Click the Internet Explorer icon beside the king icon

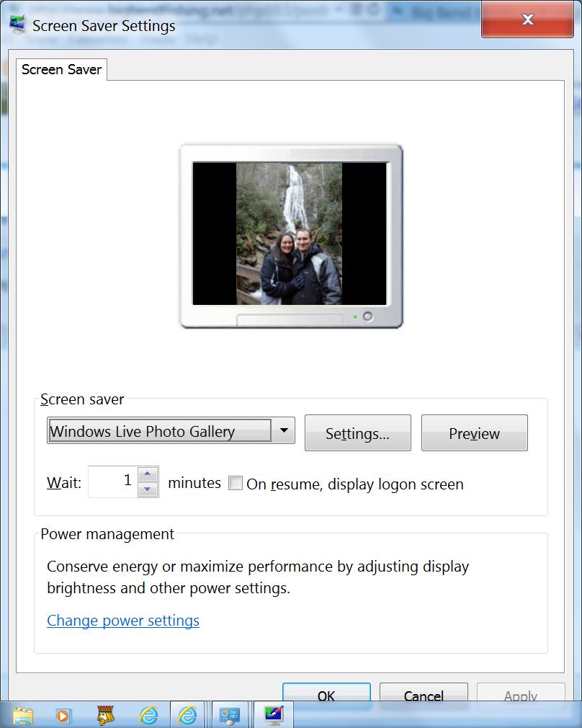tap(148, 714)
